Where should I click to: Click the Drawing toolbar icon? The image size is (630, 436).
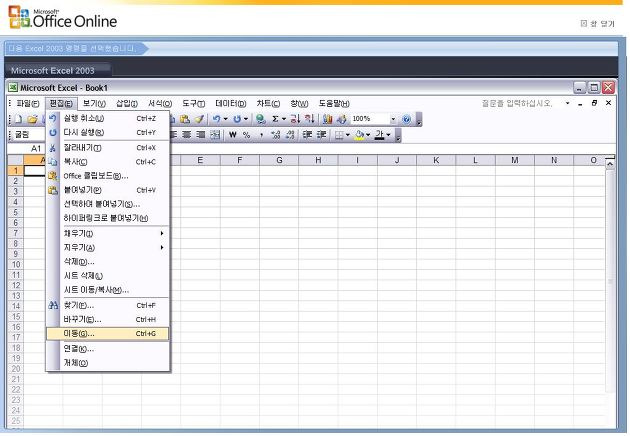[342, 119]
